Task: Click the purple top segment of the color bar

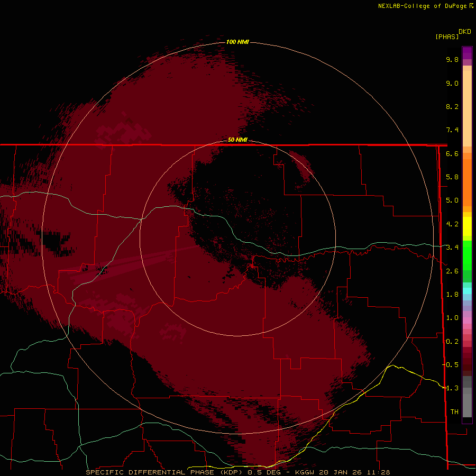Action: tap(467, 53)
